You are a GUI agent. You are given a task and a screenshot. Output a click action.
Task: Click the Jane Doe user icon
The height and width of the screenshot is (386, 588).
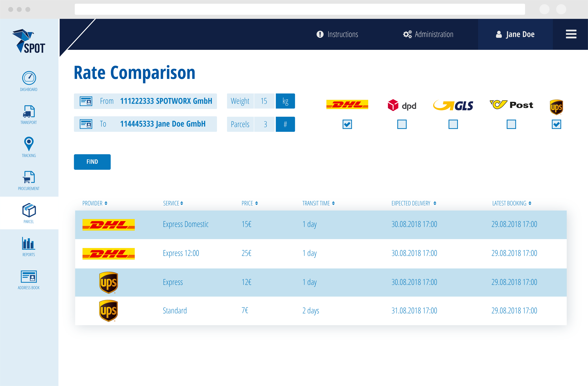[x=499, y=34]
